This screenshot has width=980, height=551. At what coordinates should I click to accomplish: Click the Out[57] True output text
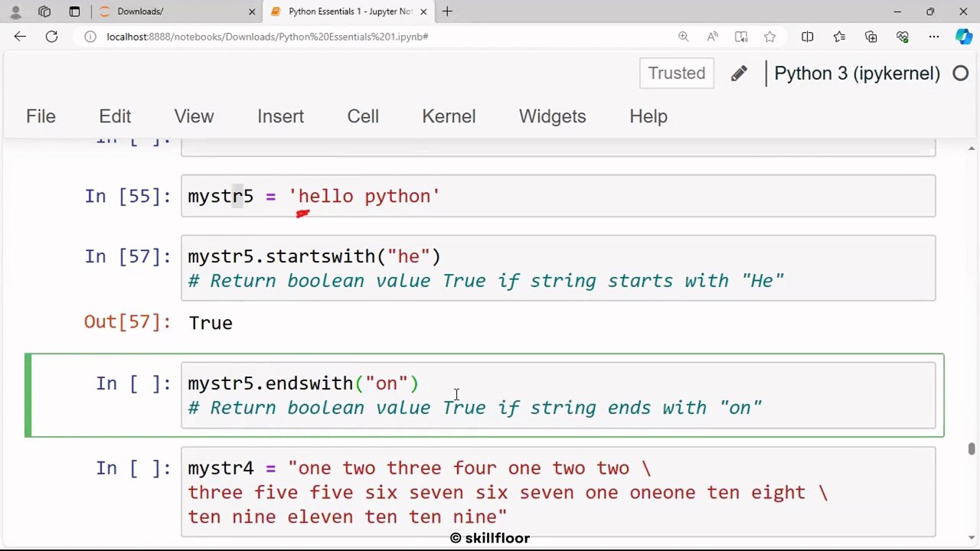click(211, 323)
